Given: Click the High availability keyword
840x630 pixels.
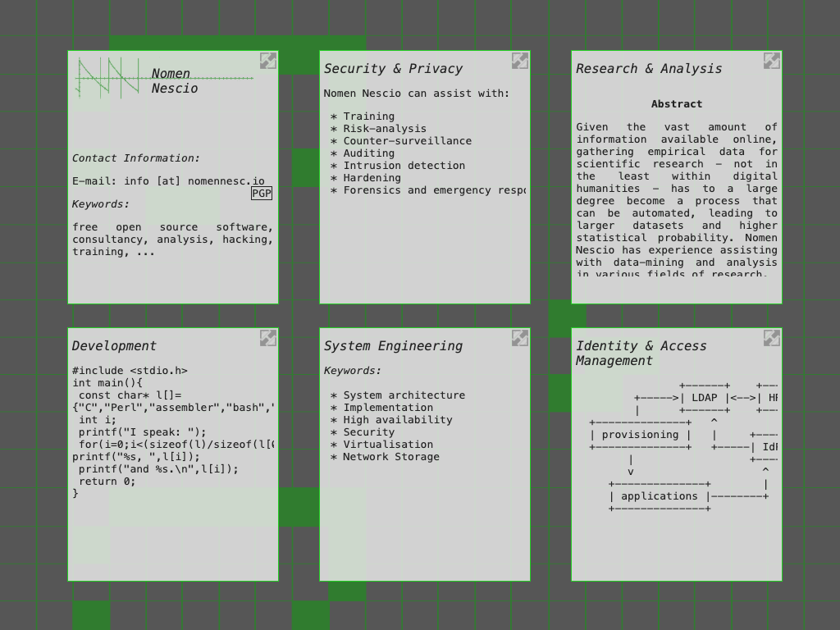Looking at the screenshot, I should click(x=397, y=420).
